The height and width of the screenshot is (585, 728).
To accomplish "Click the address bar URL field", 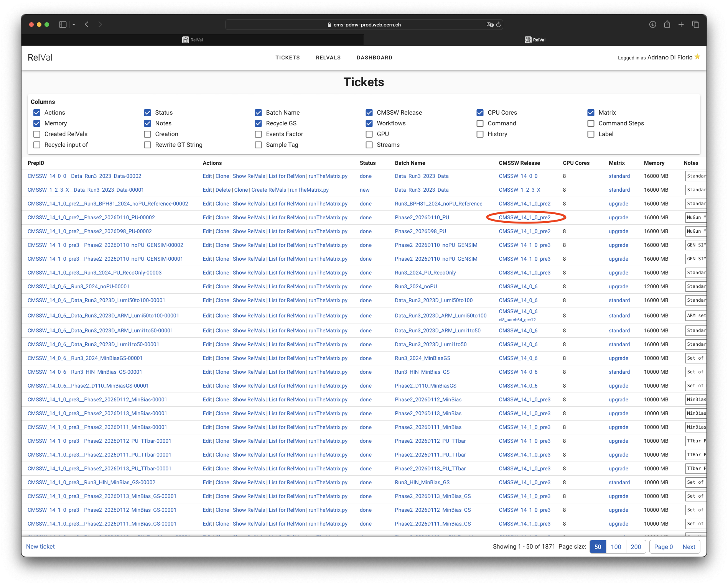I will tap(364, 25).
